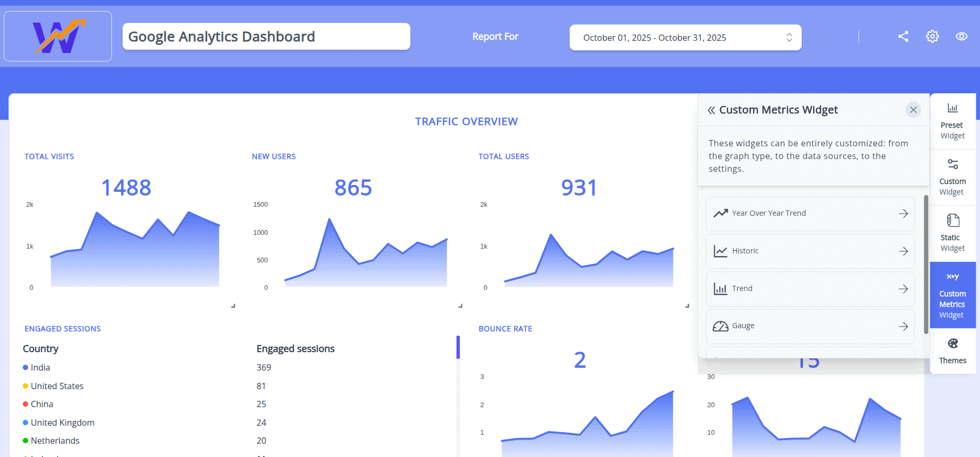Open dashboard settings gear icon
The image size is (980, 457).
[932, 37]
